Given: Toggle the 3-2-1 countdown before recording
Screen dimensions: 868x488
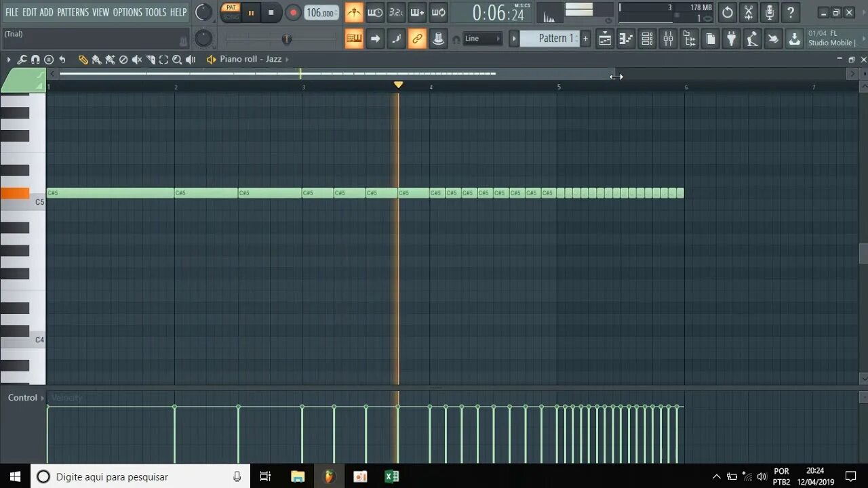Looking at the screenshot, I should (396, 12).
